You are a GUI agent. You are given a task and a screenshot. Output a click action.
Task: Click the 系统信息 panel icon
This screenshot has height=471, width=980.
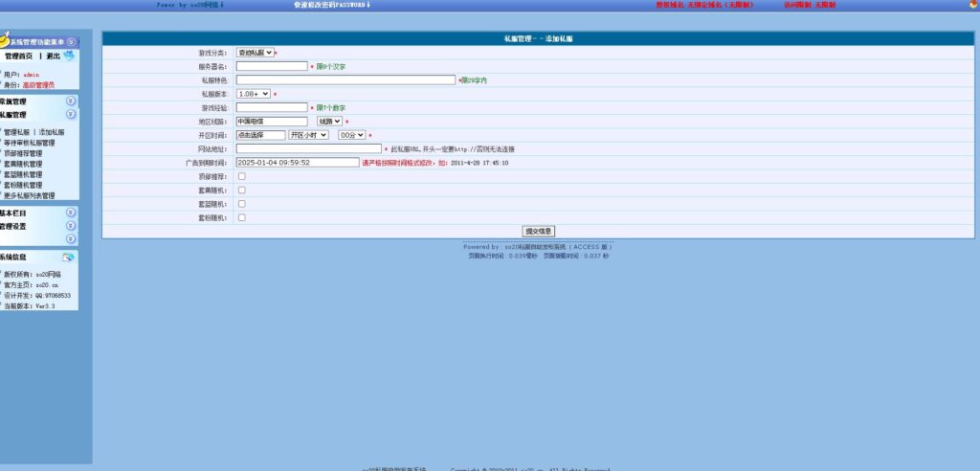point(68,258)
